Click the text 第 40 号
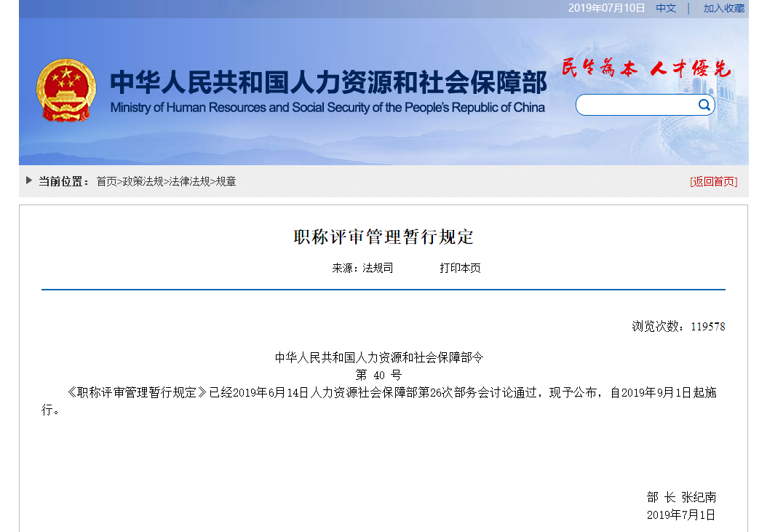 378,375
